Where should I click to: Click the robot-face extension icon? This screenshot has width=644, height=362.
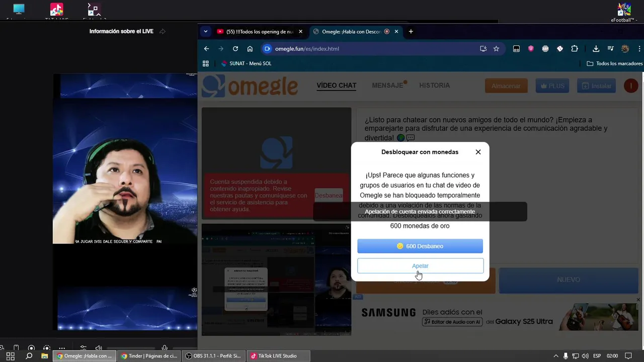pyautogui.click(x=516, y=49)
